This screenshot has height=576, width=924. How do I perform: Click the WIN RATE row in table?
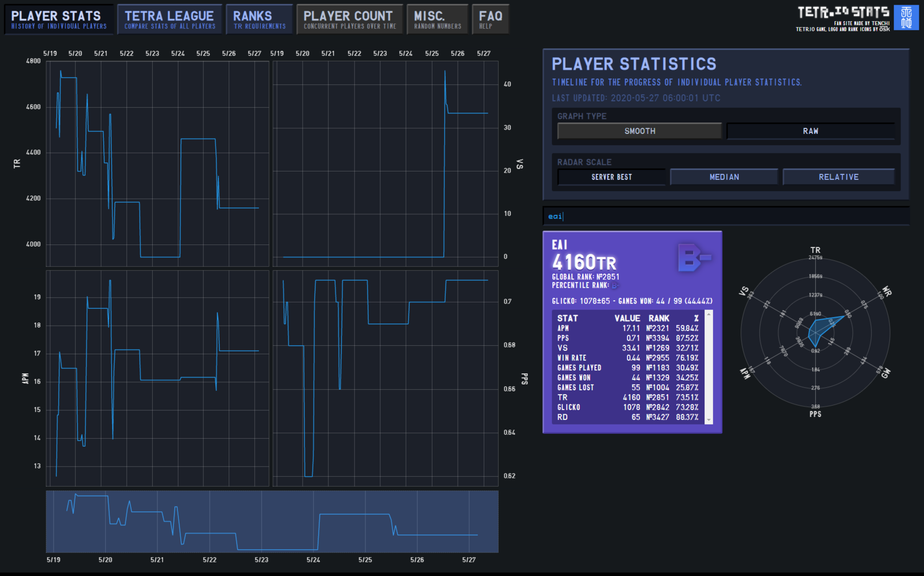pyautogui.click(x=628, y=358)
